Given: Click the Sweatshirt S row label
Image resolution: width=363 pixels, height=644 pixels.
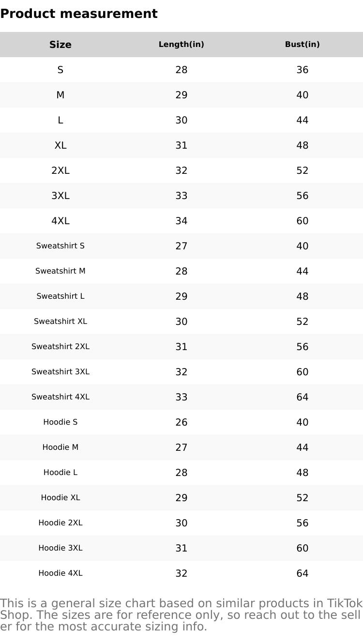Looking at the screenshot, I should point(60,246).
